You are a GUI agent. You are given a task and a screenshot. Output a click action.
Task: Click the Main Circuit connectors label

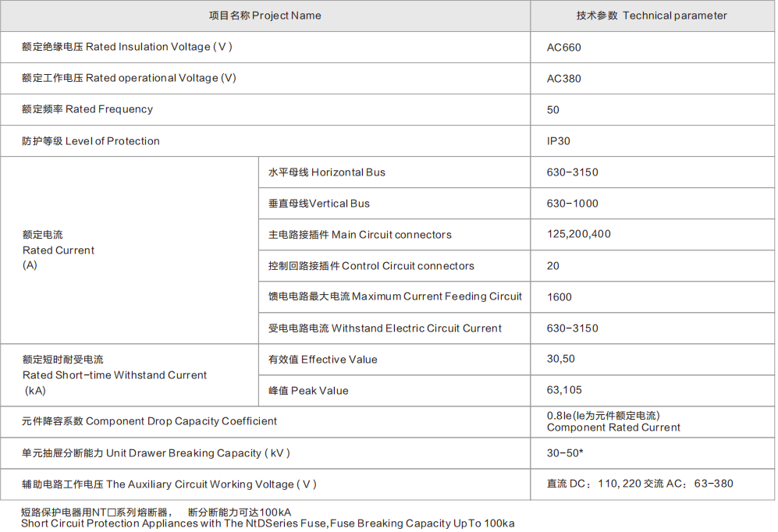(360, 235)
